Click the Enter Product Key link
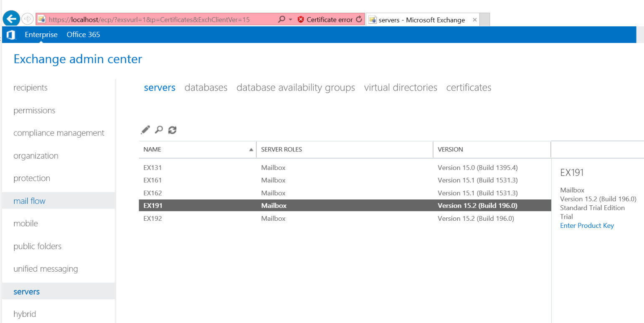Screen dimensions: 644x323 tap(587, 225)
